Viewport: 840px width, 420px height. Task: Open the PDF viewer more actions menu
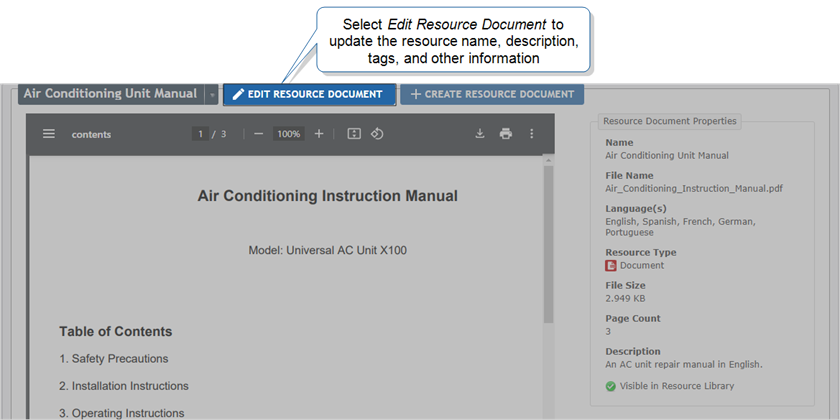531,134
